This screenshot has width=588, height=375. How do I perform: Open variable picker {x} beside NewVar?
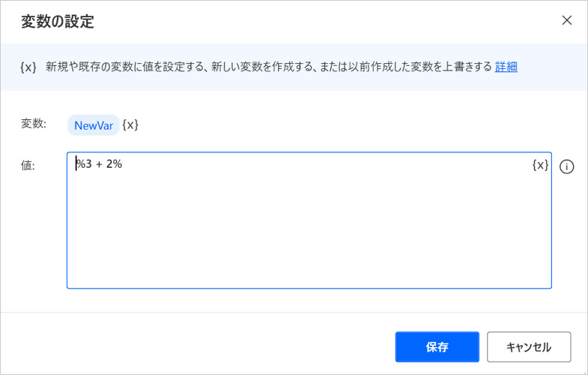pos(130,125)
